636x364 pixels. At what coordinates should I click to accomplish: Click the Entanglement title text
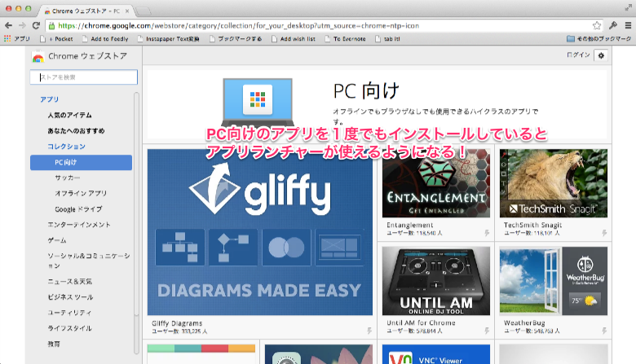pyautogui.click(x=409, y=225)
